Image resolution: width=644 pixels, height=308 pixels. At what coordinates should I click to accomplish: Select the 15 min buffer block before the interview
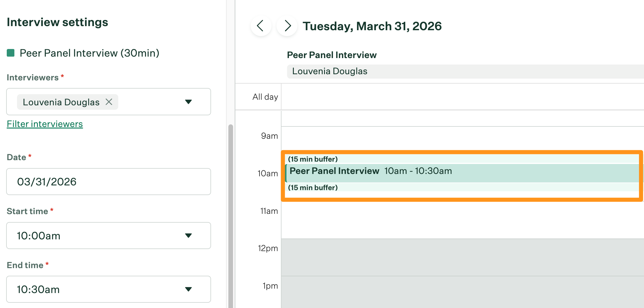point(411,159)
